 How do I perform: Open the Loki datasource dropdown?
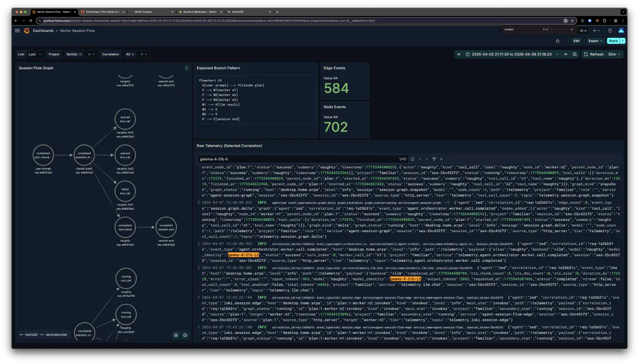coord(35,54)
